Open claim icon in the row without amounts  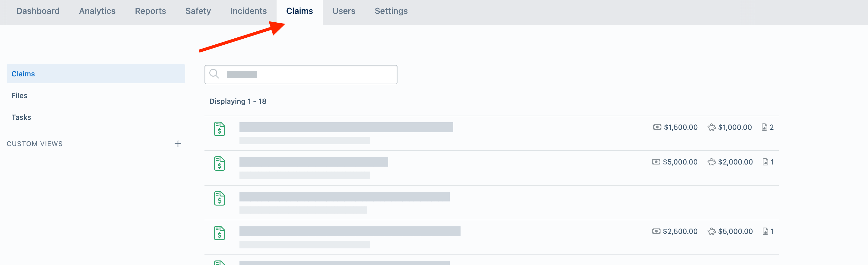219,198
